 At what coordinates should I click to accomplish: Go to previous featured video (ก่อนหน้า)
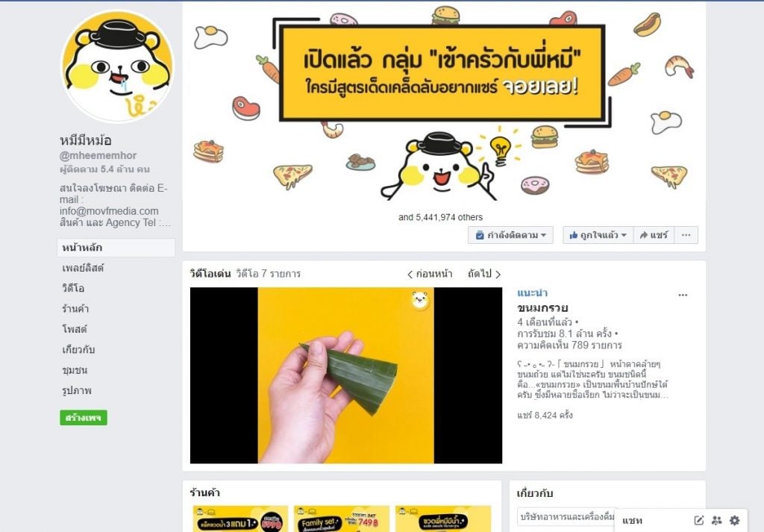[430, 274]
